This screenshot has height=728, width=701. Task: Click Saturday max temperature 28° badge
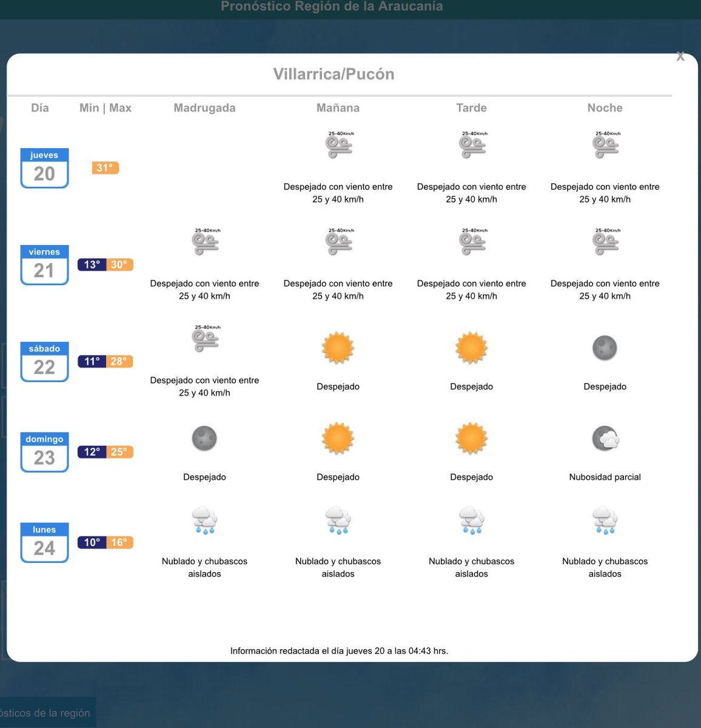point(119,362)
